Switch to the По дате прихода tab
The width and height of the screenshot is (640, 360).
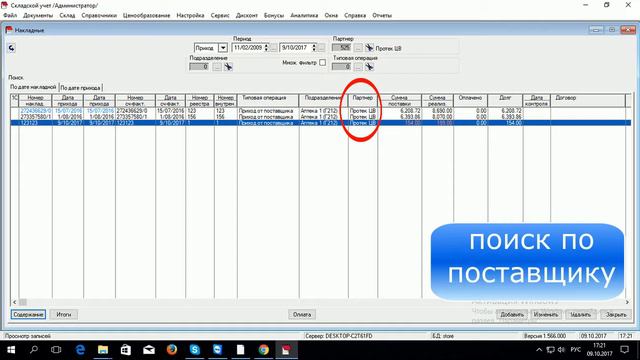(x=80, y=88)
